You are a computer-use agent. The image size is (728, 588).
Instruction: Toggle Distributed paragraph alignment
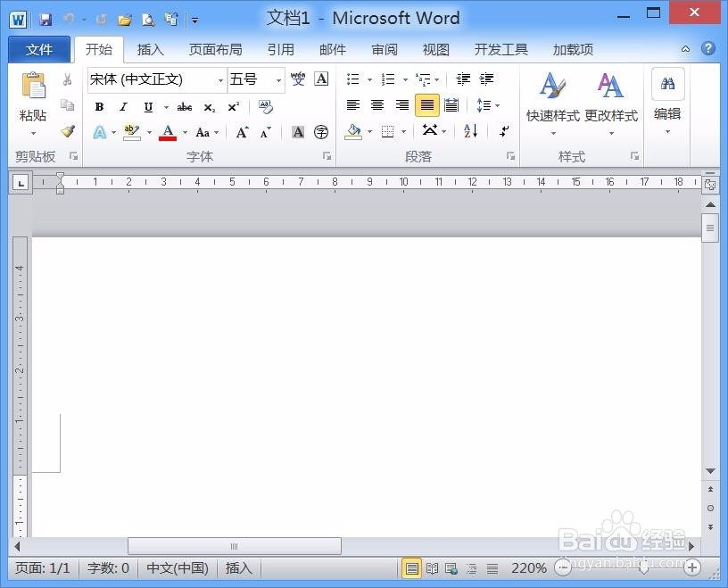[x=451, y=105]
